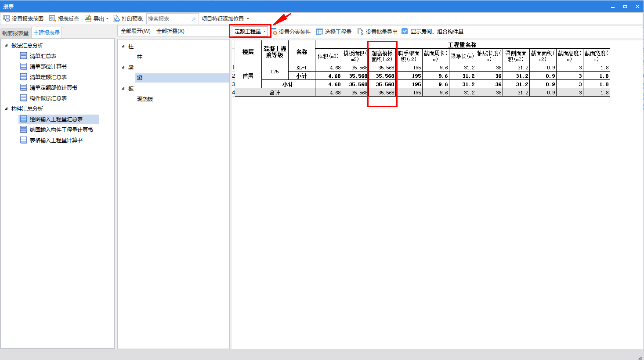Click the 构件做法汇总表 report icon
Image resolution: width=644 pixels, height=360 pixels.
pos(24,98)
